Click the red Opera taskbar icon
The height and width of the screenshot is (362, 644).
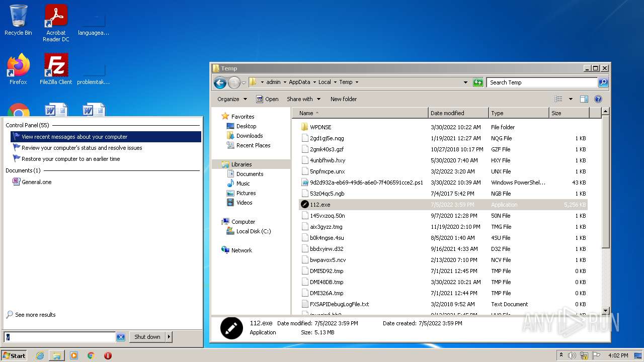(x=108, y=355)
